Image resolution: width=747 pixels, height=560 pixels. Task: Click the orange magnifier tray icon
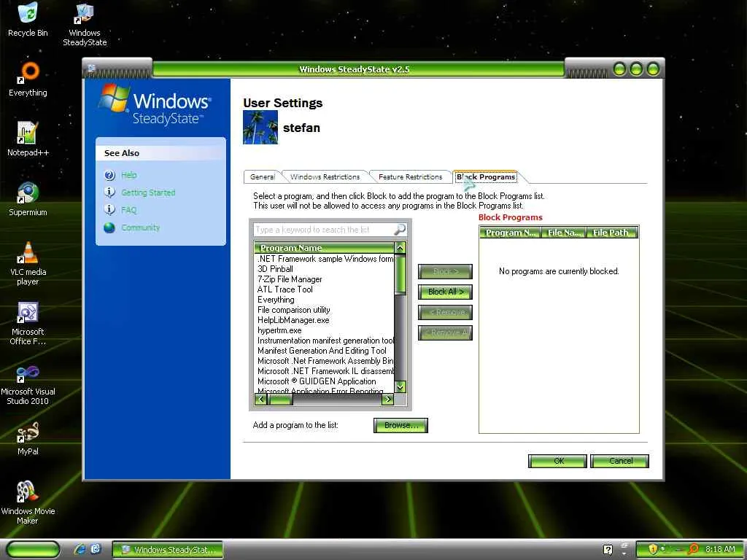tap(693, 549)
